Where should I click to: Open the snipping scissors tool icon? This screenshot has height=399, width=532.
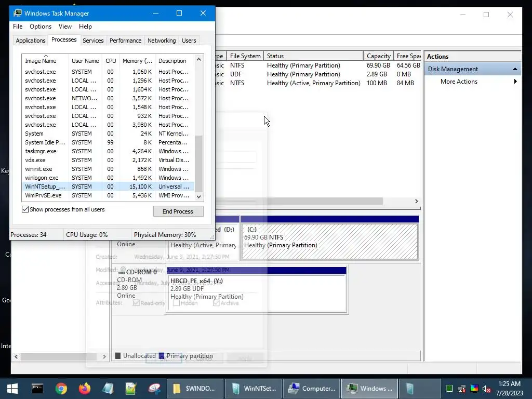[x=154, y=389]
